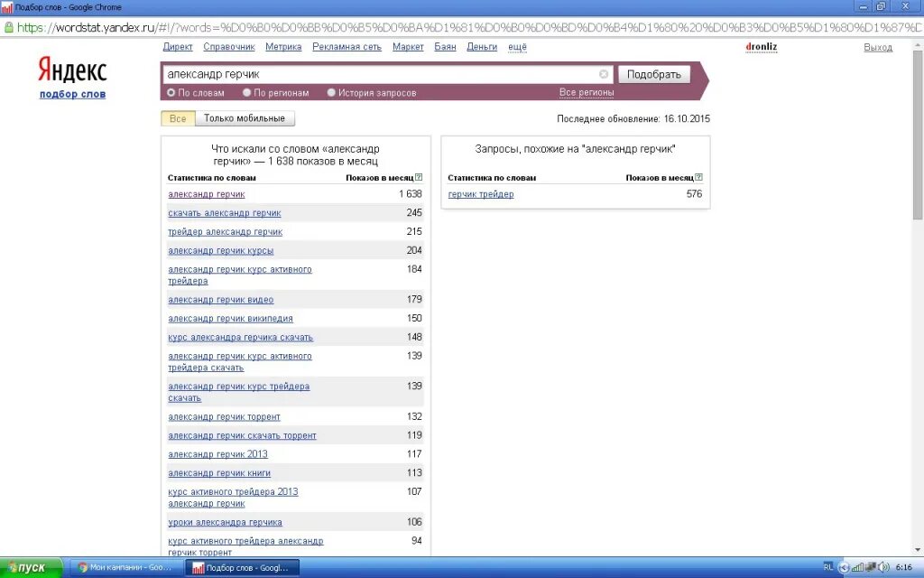The width and height of the screenshot is (924, 578).
Task: Click the help icon next to left 'Показов в месяц'
Action: tap(419, 177)
